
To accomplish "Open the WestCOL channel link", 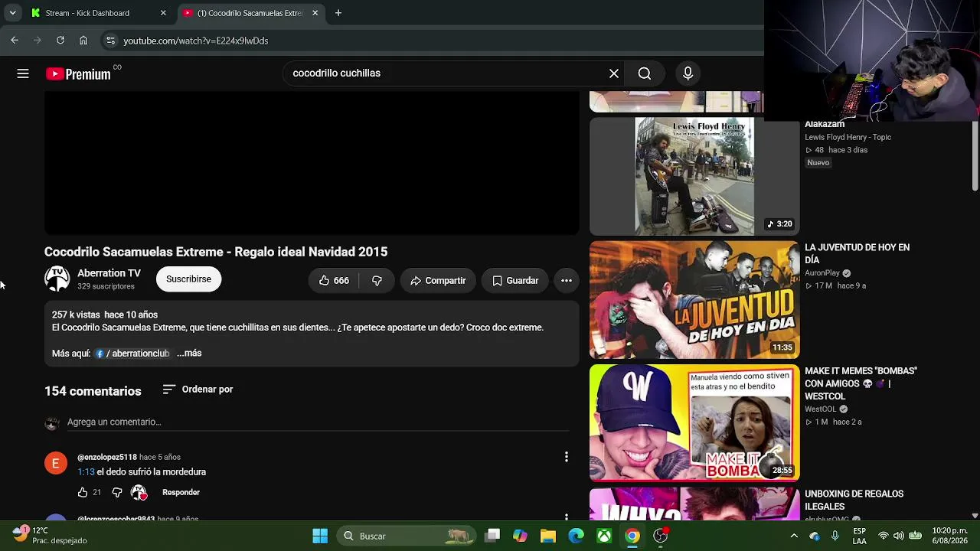I will (x=821, y=409).
